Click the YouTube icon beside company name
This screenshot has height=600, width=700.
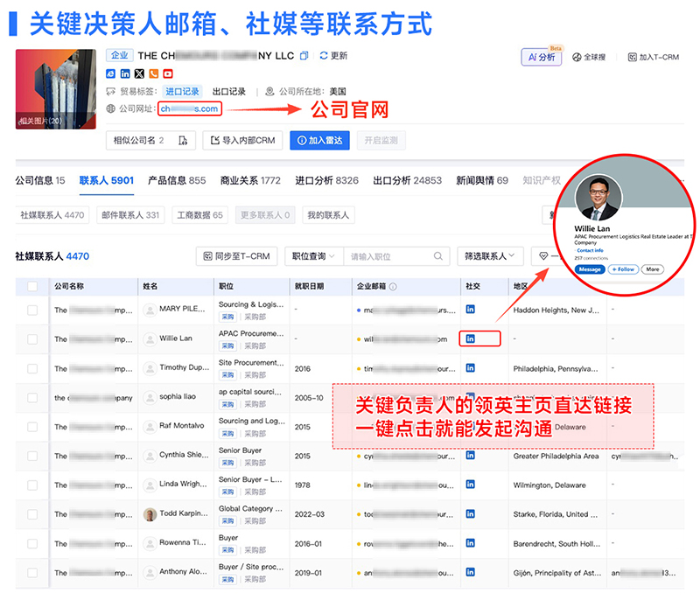coord(168,73)
